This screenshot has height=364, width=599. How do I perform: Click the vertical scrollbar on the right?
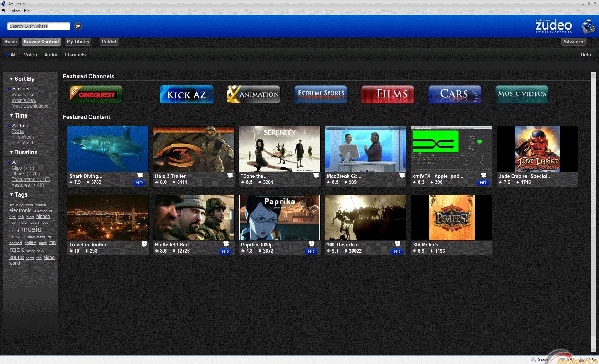click(593, 212)
